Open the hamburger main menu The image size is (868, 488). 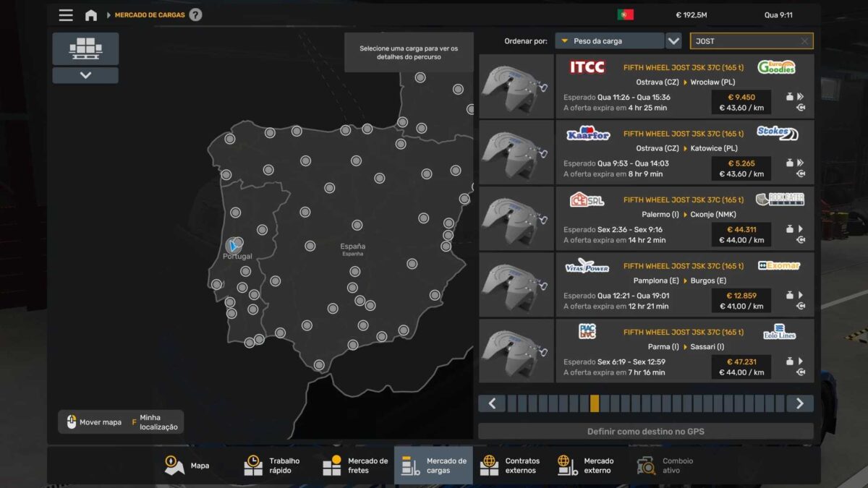pyautogui.click(x=66, y=15)
